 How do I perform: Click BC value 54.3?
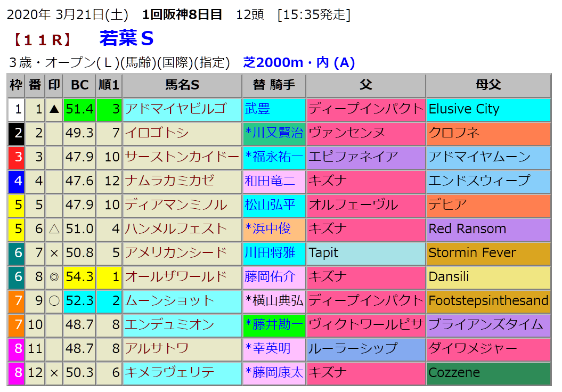point(79,276)
